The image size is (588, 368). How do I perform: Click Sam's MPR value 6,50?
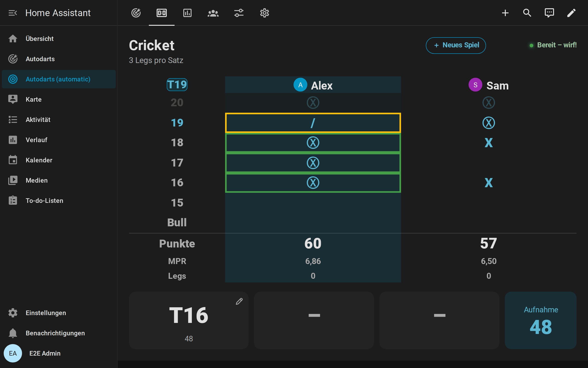489,261
